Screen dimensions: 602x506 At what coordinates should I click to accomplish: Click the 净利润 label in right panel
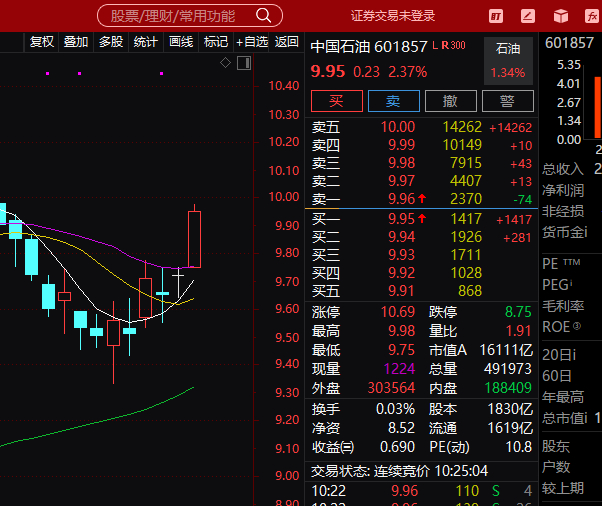562,190
